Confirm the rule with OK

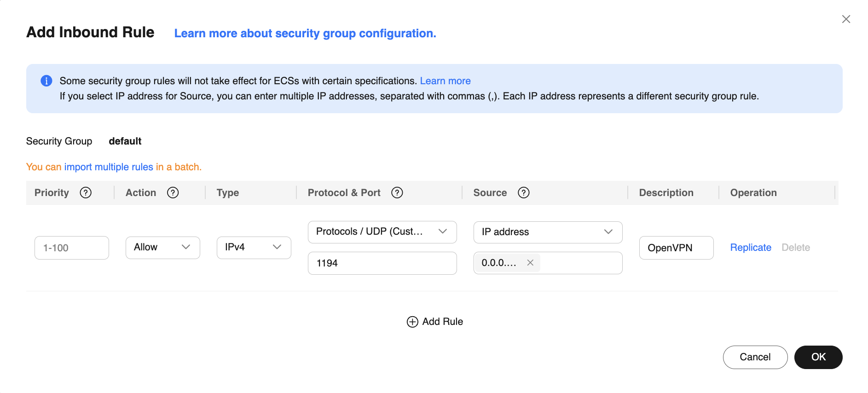tap(818, 357)
